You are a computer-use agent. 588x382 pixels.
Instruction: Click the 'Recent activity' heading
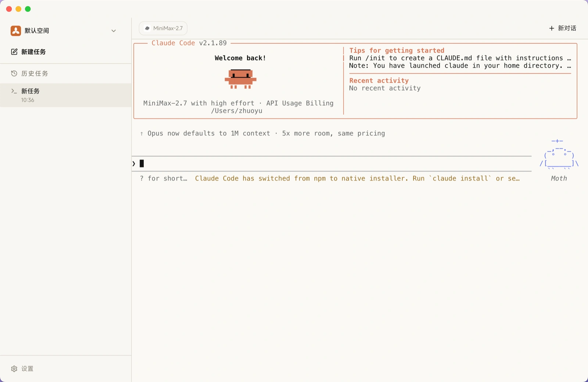tap(379, 81)
